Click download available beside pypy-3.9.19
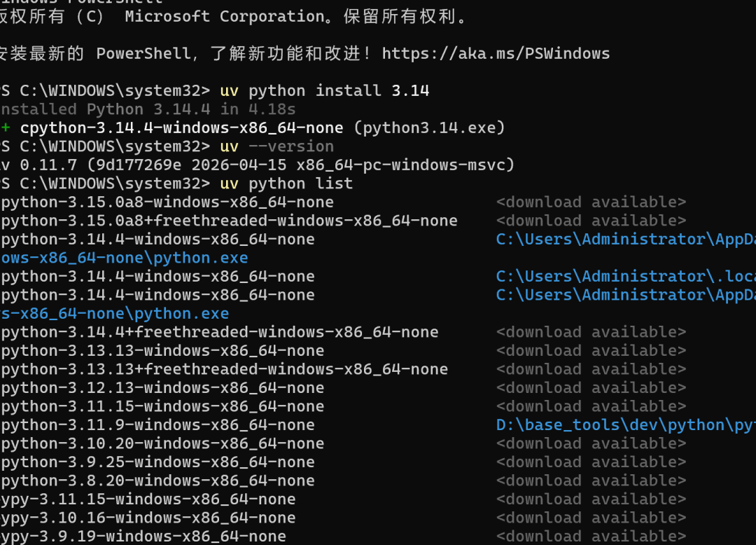Screen dimensions: 756x545 click(x=591, y=537)
